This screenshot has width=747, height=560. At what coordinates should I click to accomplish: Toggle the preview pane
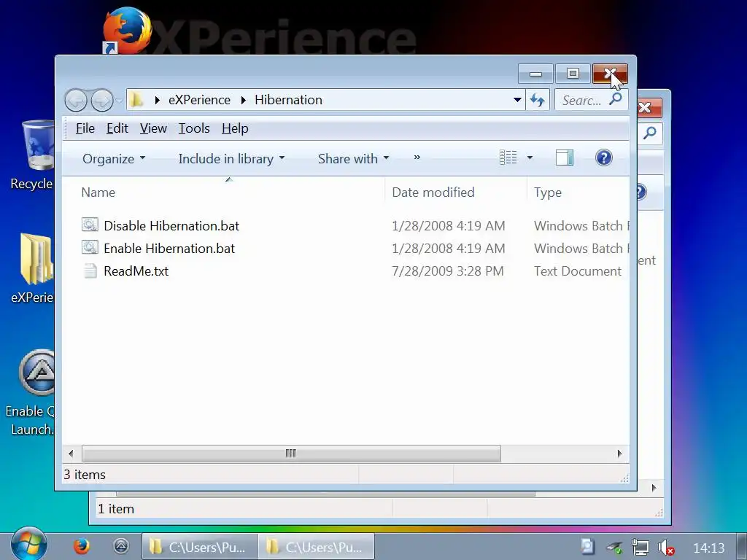click(x=565, y=157)
